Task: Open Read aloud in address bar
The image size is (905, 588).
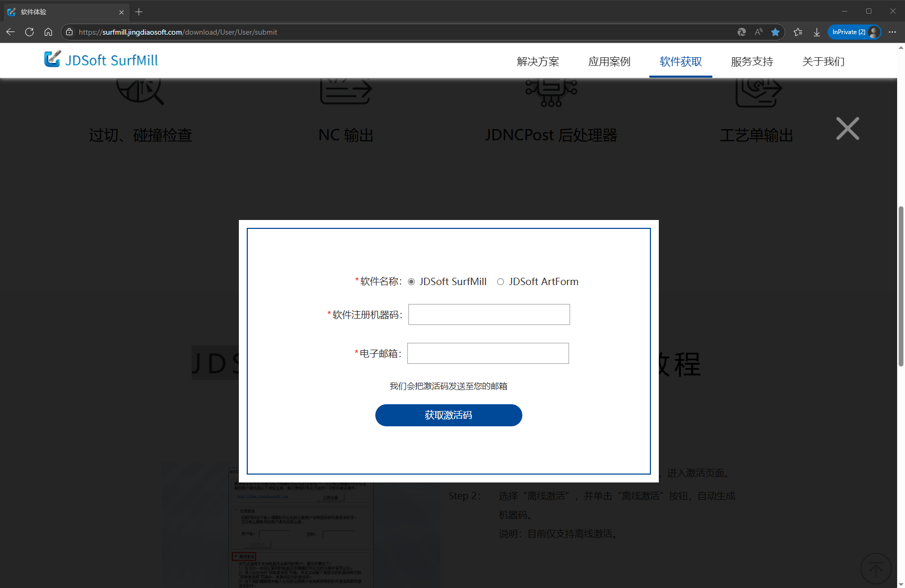Action: (x=759, y=32)
